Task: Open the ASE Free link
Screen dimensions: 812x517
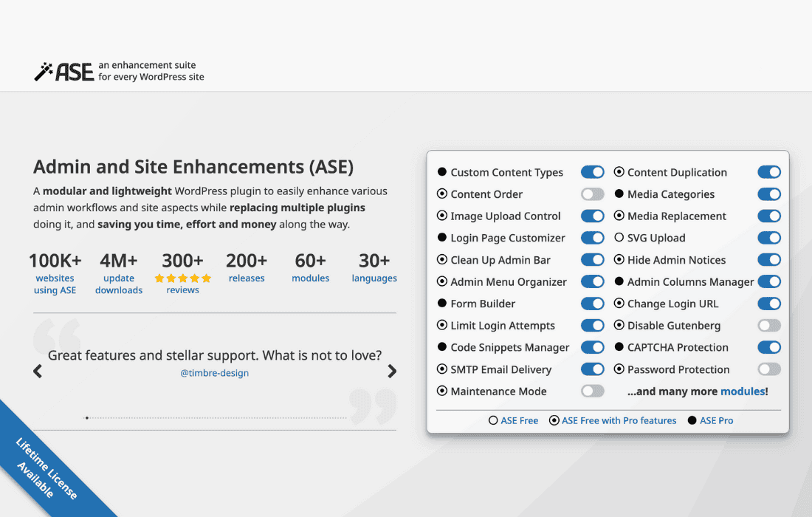Action: pyautogui.click(x=520, y=421)
